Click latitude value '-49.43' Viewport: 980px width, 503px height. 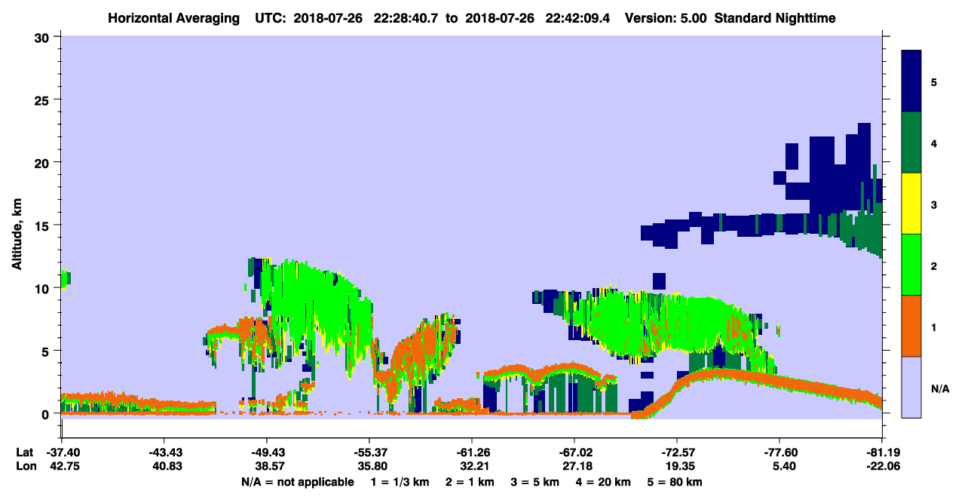266,452
